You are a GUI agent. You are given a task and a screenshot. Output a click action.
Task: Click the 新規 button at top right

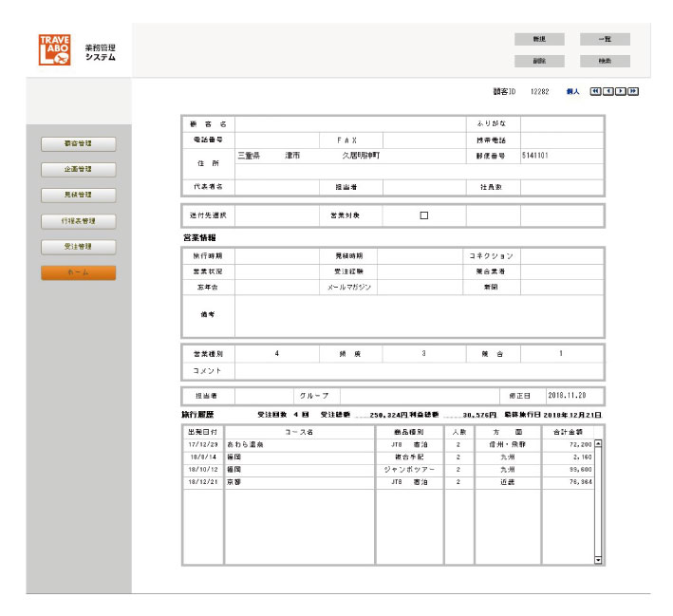pos(539,40)
